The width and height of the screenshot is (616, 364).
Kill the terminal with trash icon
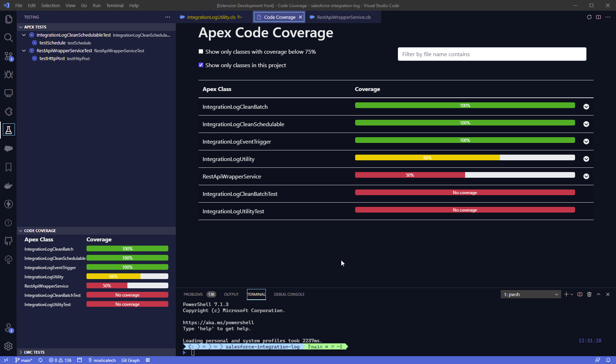pos(589,294)
